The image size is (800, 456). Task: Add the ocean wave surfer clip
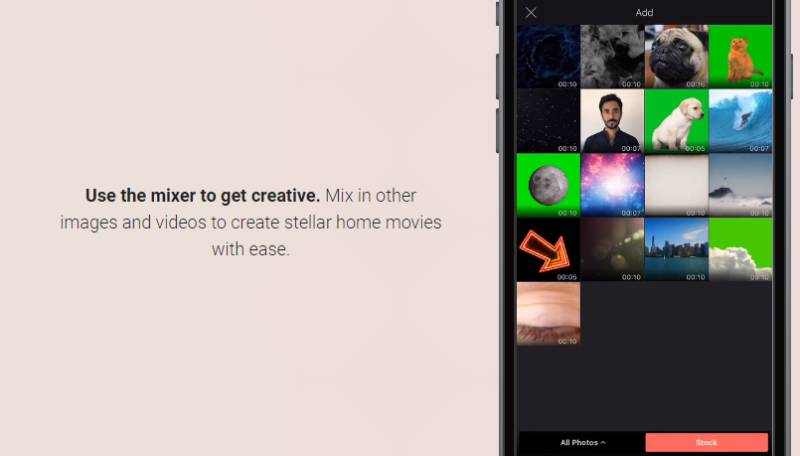click(740, 121)
